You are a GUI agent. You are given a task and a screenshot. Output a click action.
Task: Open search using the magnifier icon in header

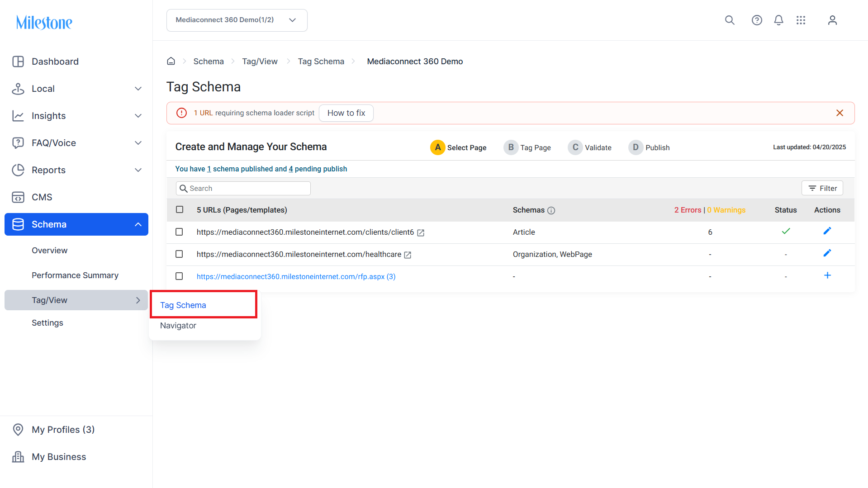[730, 20]
